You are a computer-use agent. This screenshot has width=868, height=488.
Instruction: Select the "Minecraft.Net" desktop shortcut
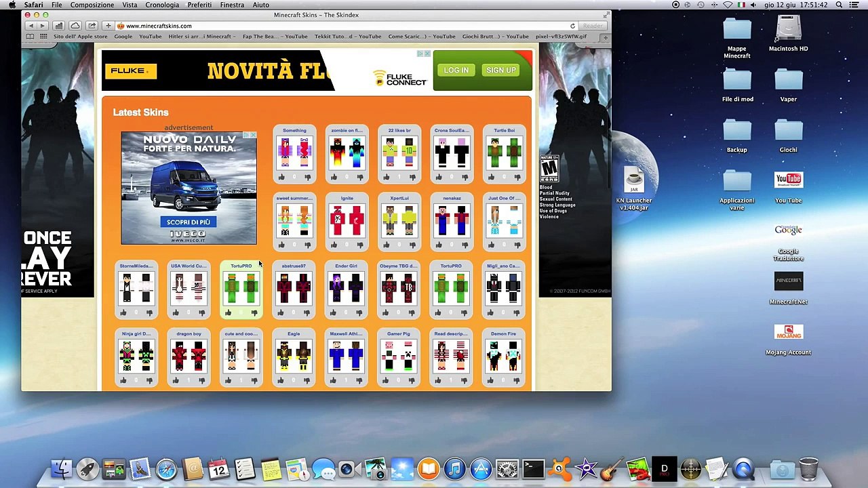788,289
